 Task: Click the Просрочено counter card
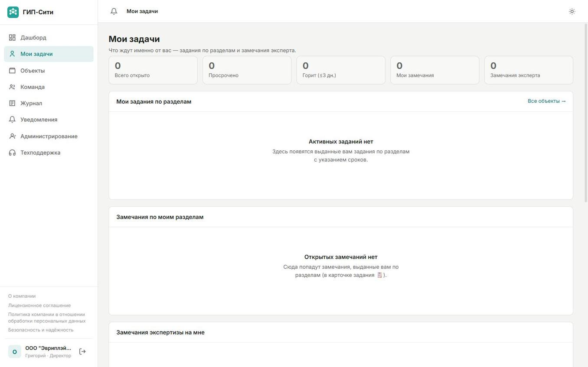point(247,70)
